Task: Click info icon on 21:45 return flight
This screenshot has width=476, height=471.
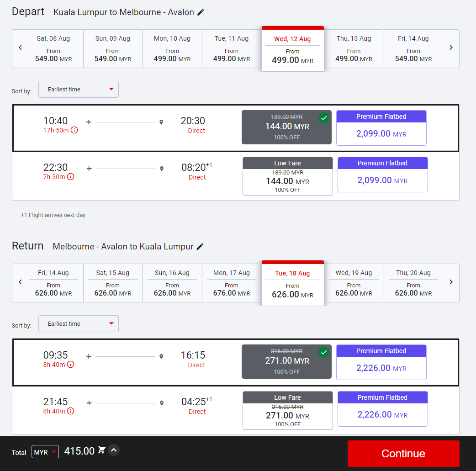Action: pos(71,411)
